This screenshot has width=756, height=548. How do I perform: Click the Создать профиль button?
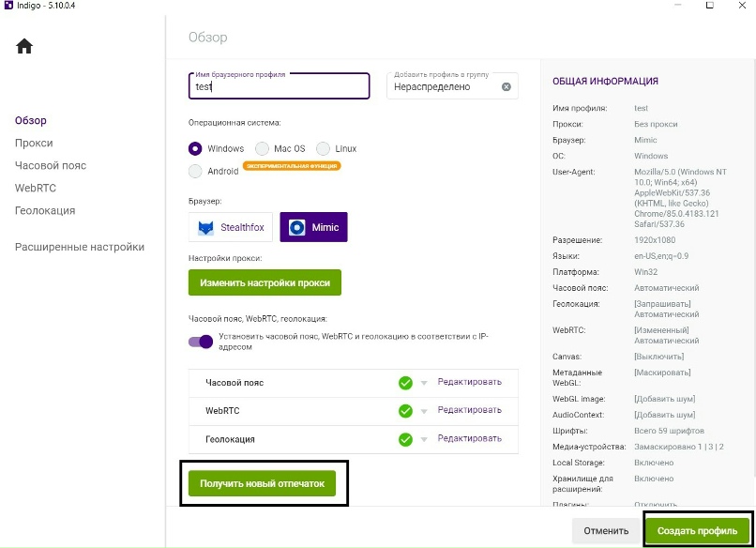pyautogui.click(x=697, y=531)
